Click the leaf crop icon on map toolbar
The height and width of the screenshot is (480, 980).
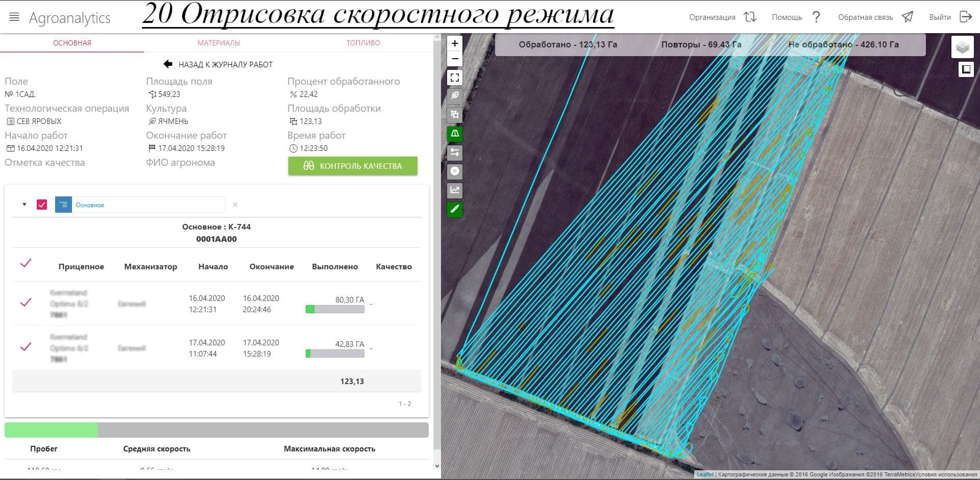tap(454, 96)
